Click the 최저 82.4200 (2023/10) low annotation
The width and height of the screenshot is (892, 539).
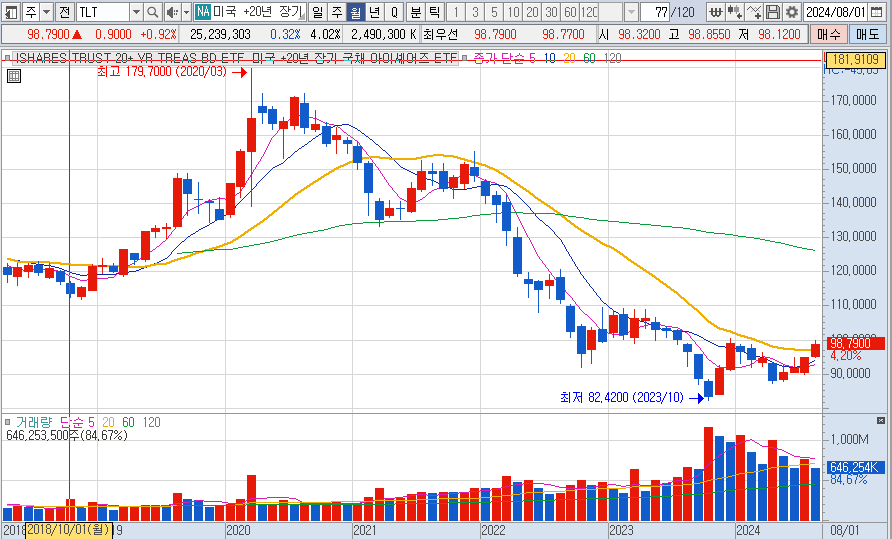tap(622, 397)
